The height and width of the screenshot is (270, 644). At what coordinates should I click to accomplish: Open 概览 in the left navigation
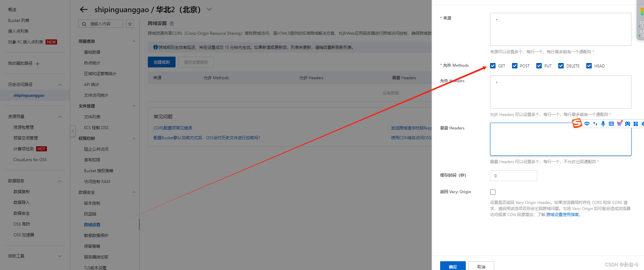[x=12, y=10]
